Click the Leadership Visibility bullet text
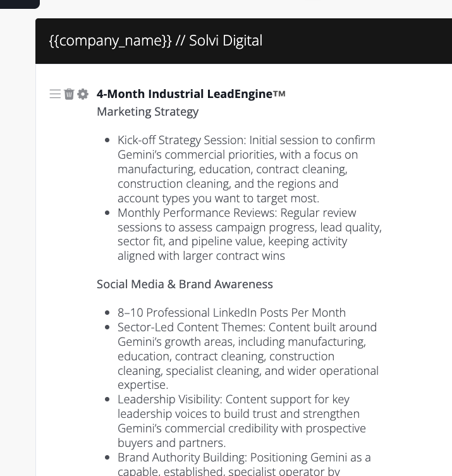The height and width of the screenshot is (476, 452). (x=170, y=400)
